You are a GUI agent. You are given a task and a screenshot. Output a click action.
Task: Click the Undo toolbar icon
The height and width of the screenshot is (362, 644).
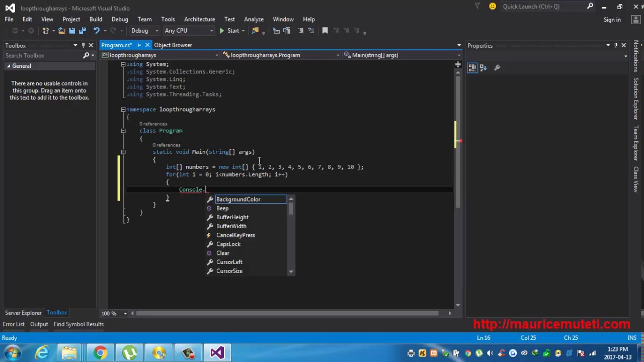tap(96, 31)
